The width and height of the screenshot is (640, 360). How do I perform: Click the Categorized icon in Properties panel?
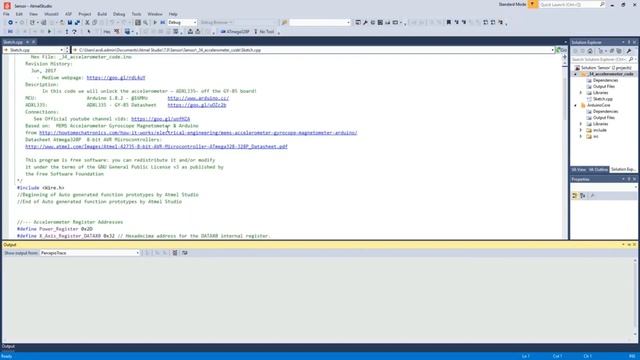coord(575,196)
